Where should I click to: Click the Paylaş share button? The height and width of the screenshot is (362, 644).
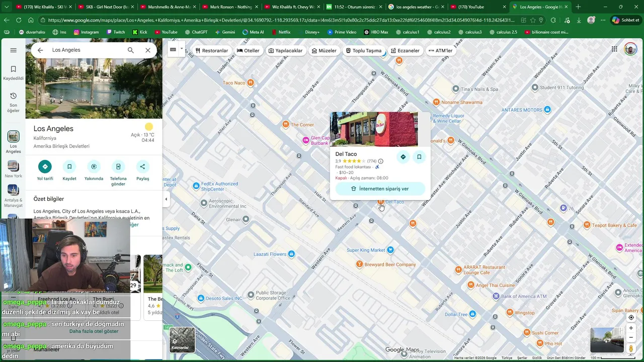(142, 170)
